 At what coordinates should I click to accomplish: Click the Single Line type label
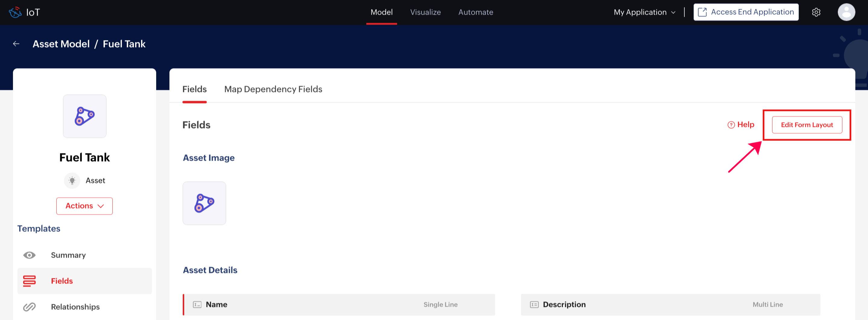440,305
